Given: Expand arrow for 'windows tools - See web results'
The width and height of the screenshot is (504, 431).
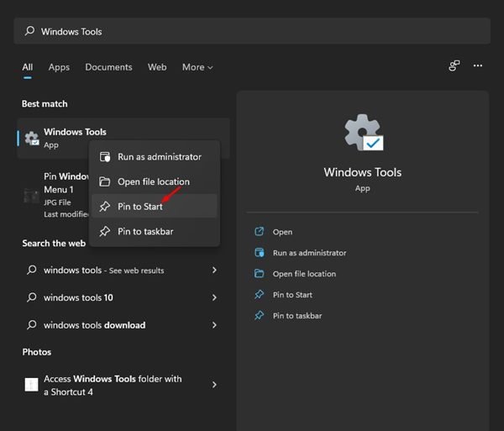Looking at the screenshot, I should (x=214, y=271).
